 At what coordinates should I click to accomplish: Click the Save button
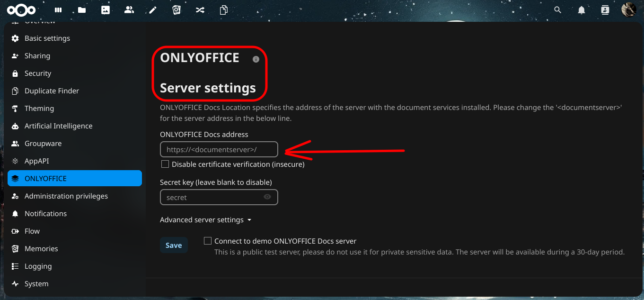(x=174, y=245)
